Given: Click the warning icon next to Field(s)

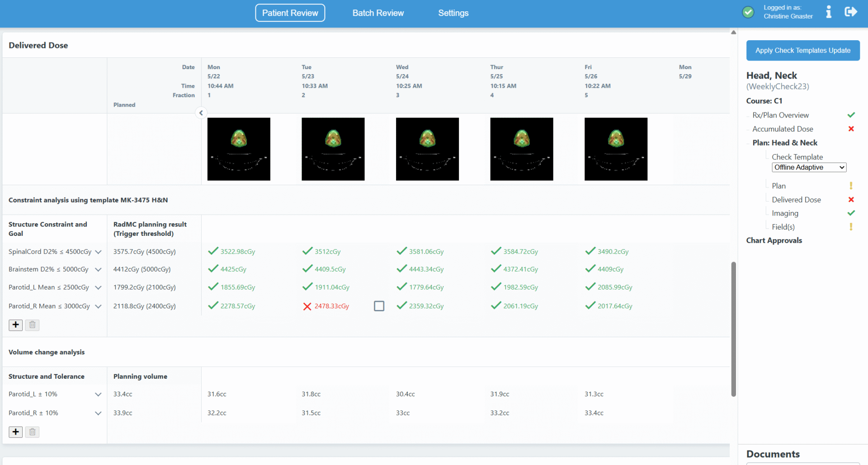Looking at the screenshot, I should tap(851, 226).
